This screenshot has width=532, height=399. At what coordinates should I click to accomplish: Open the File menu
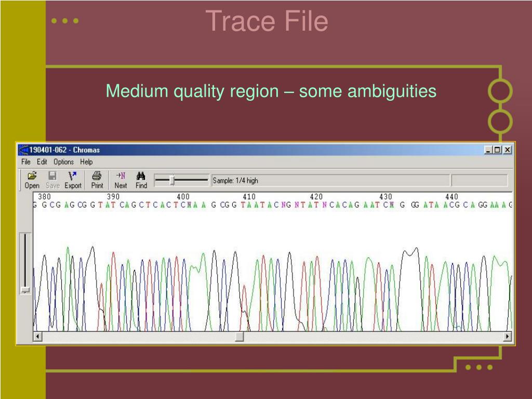click(x=26, y=162)
